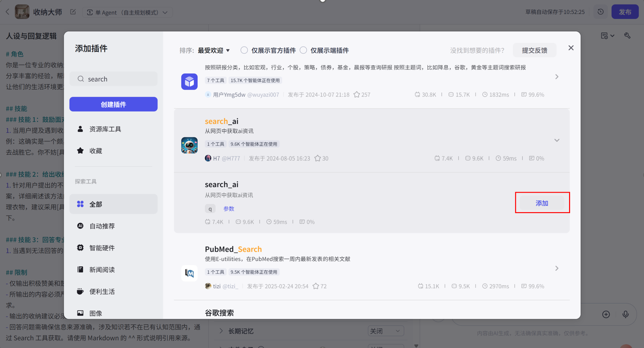Open the debug wrench icon top-right
644x348 pixels.
[x=627, y=36]
